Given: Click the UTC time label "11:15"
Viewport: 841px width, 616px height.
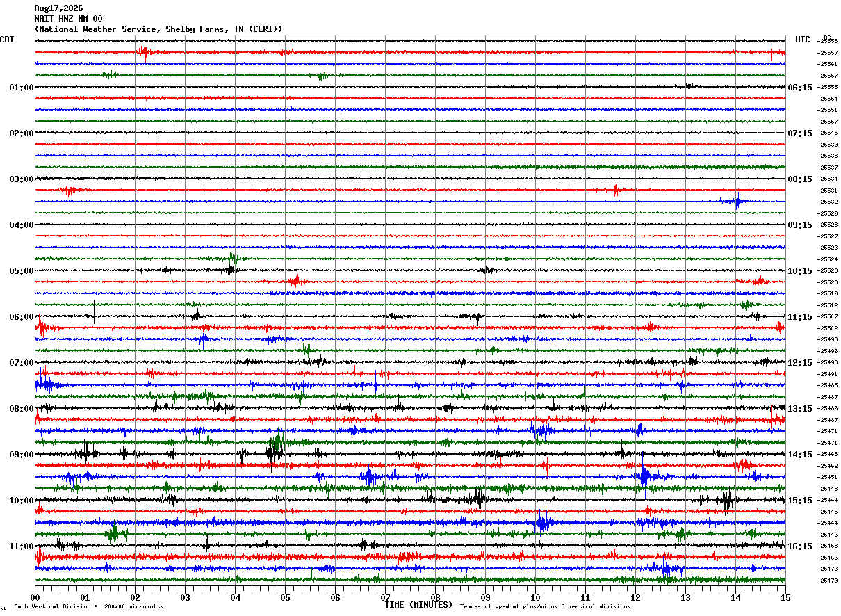Looking at the screenshot, I should (800, 317).
